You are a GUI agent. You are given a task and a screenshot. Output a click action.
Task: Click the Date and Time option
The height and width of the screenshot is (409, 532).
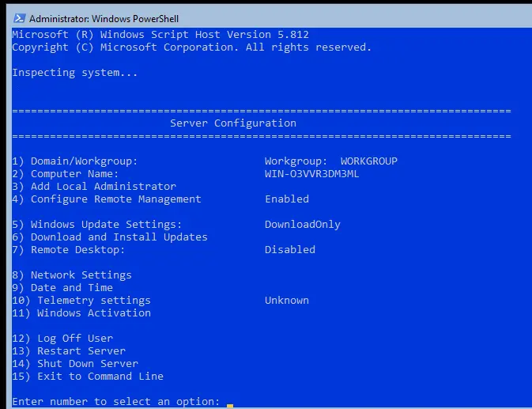click(62, 288)
